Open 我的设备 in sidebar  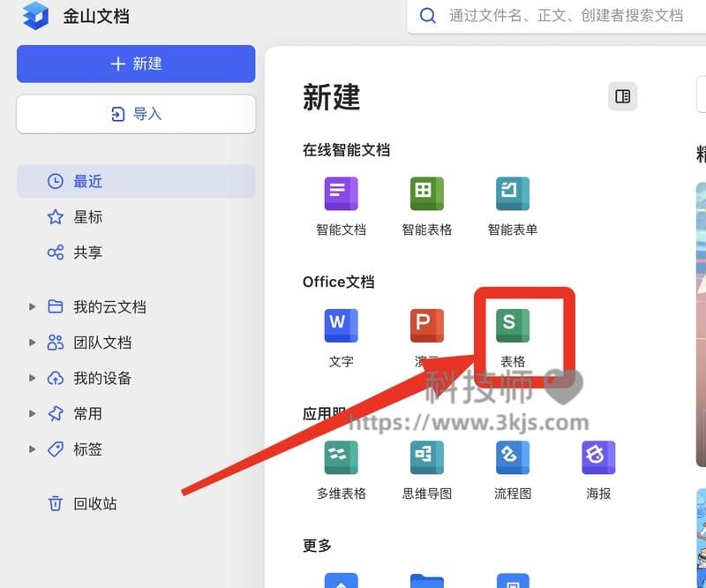pos(102,378)
